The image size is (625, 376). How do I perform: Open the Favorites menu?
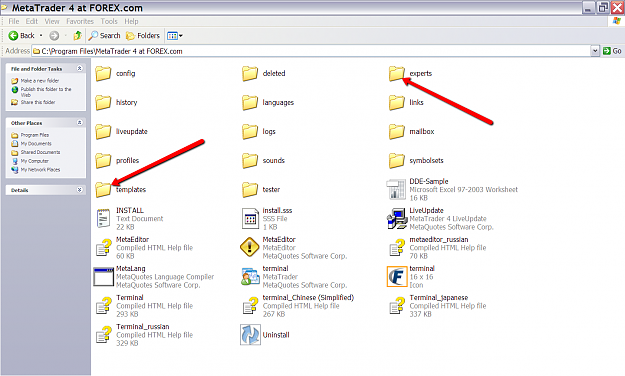[80, 22]
